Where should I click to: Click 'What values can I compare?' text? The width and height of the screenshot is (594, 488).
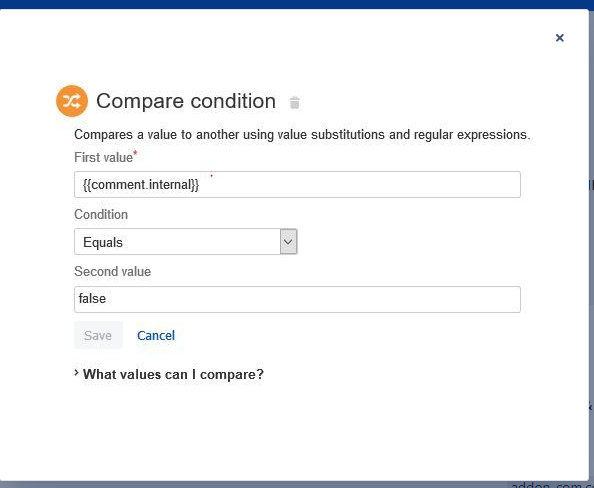coord(173,374)
